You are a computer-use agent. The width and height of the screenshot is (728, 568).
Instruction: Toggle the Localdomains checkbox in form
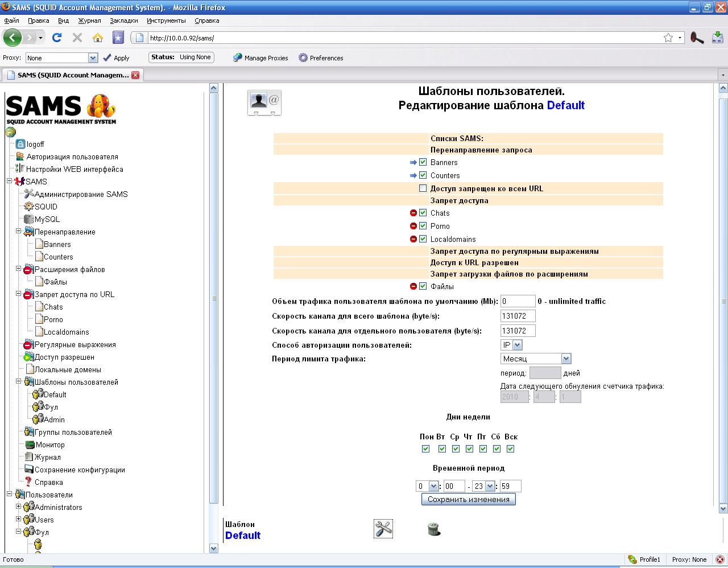pyautogui.click(x=423, y=239)
